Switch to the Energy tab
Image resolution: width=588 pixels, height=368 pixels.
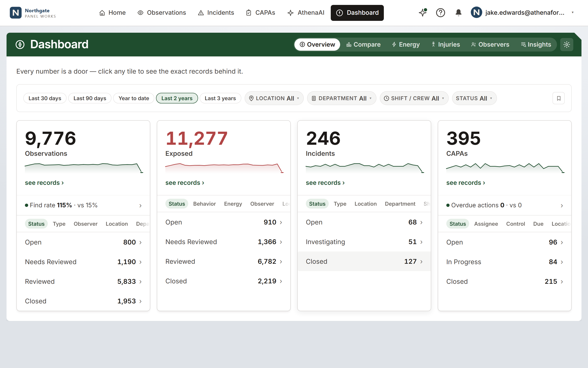tap(406, 45)
